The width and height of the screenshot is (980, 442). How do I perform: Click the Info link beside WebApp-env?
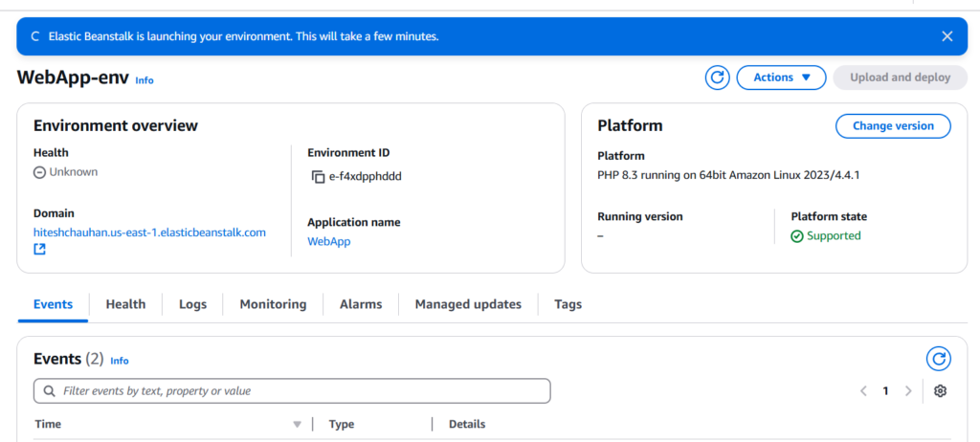tap(145, 80)
